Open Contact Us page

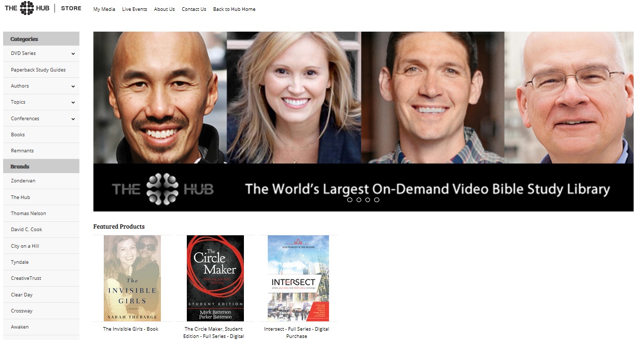(194, 9)
